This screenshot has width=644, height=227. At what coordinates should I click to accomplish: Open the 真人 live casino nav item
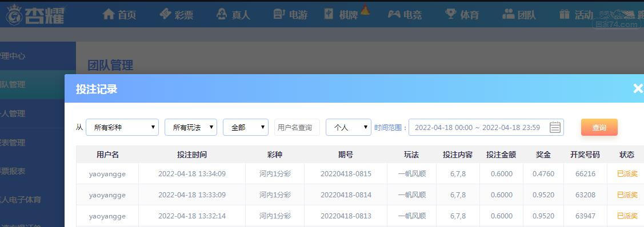[233, 15]
